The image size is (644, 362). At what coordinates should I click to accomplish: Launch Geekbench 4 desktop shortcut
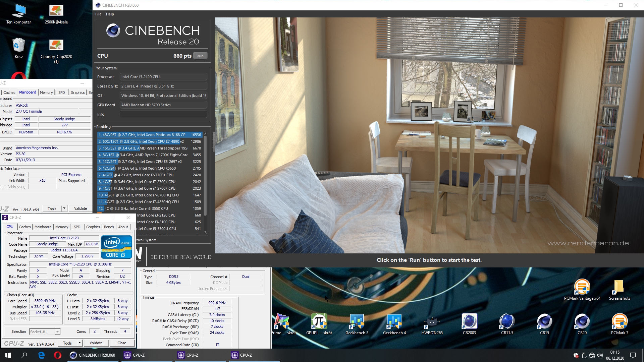click(x=394, y=324)
